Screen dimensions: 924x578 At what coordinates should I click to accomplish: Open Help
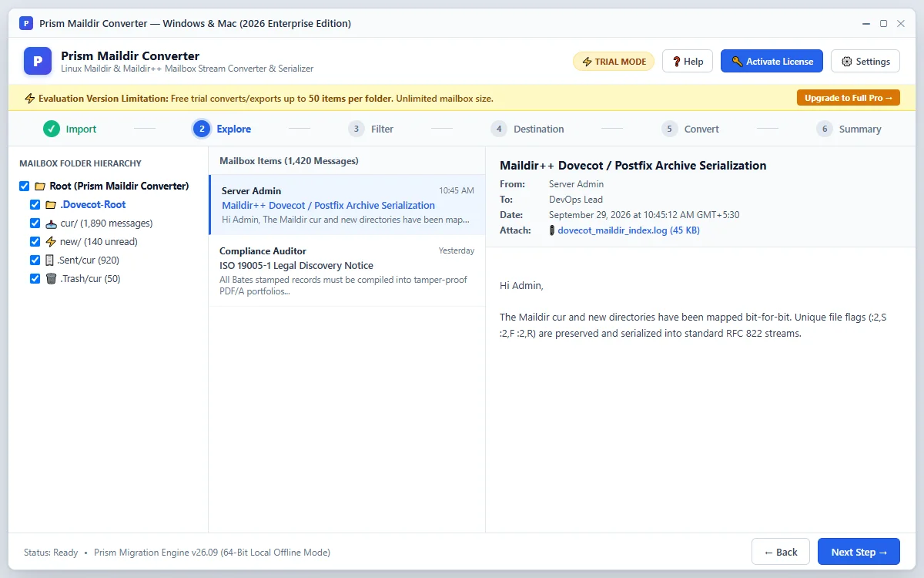[688, 62]
